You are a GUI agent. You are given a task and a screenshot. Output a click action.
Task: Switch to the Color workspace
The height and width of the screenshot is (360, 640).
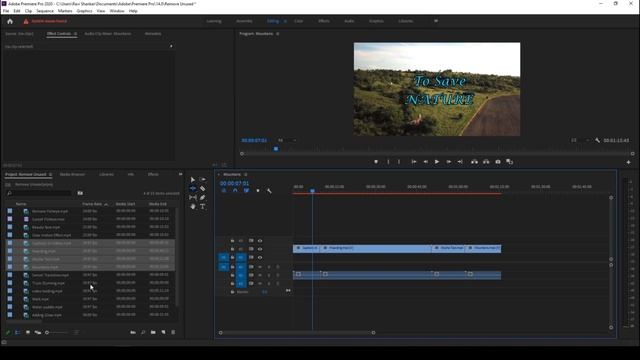click(299, 21)
